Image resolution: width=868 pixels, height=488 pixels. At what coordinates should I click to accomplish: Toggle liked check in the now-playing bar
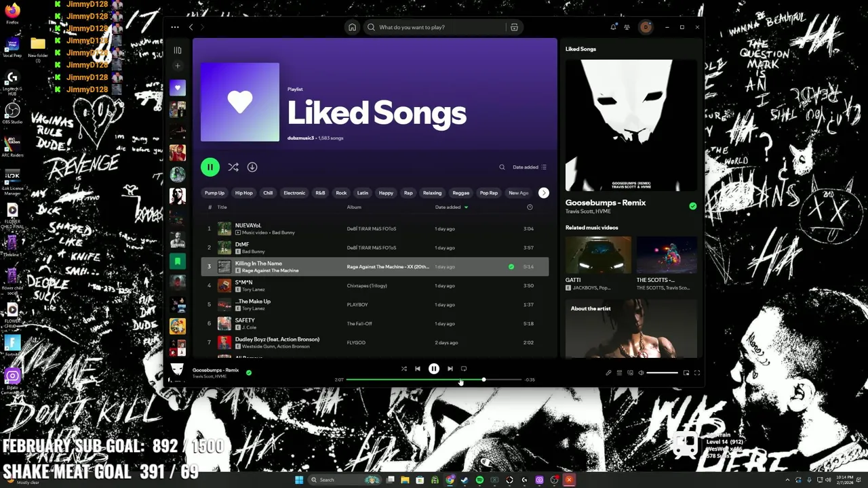[249, 372]
